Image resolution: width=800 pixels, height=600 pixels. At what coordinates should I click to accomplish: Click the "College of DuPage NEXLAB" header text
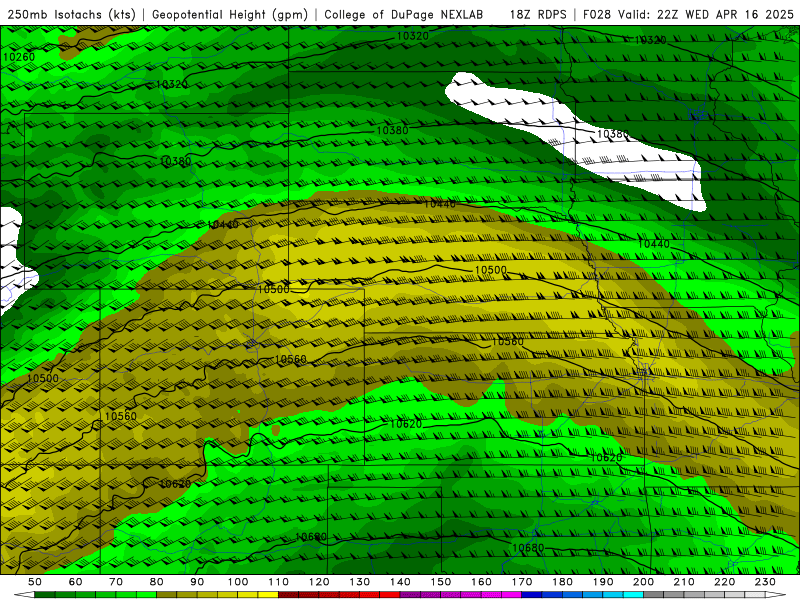(404, 15)
